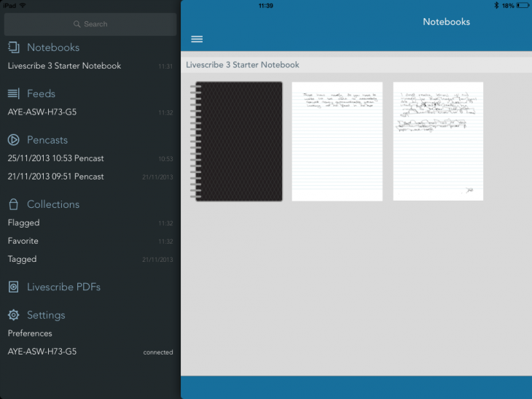532x399 pixels.
Task: Open Livescribe PDFs section
Action: click(x=64, y=287)
